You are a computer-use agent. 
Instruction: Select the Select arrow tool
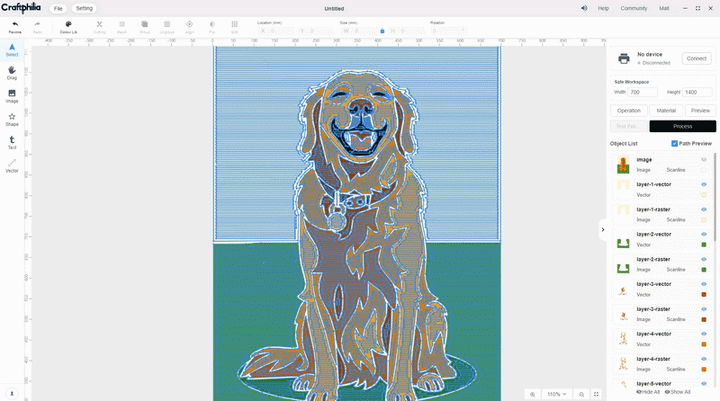12,50
